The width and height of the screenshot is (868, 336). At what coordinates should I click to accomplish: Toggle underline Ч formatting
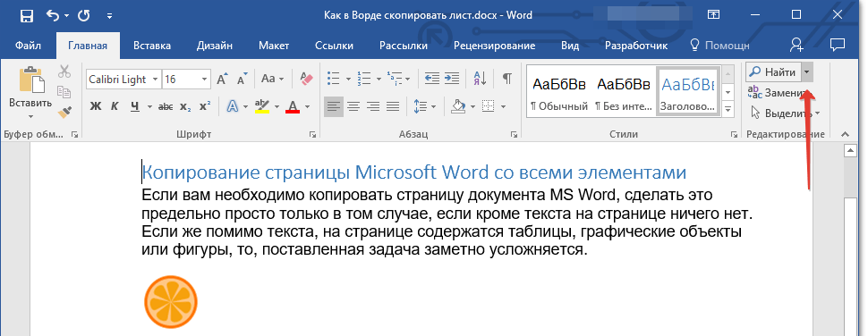coord(134,106)
